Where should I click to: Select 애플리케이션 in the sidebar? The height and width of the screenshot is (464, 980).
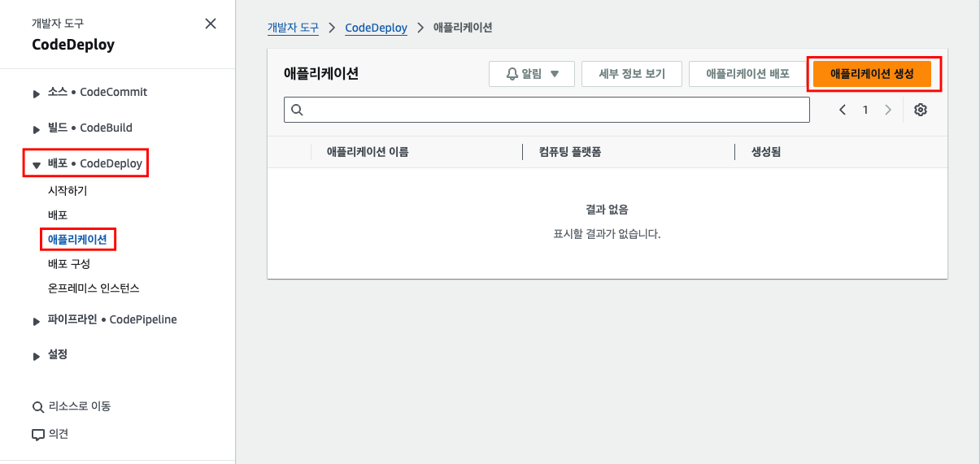77,240
